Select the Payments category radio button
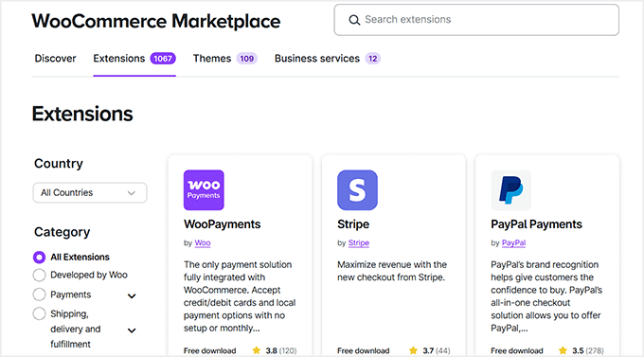Screen dimensions: 644x357 [39, 295]
